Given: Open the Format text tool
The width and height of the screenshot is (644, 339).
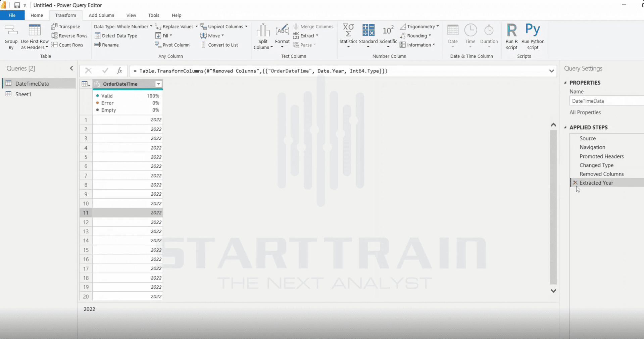Looking at the screenshot, I should tap(282, 36).
